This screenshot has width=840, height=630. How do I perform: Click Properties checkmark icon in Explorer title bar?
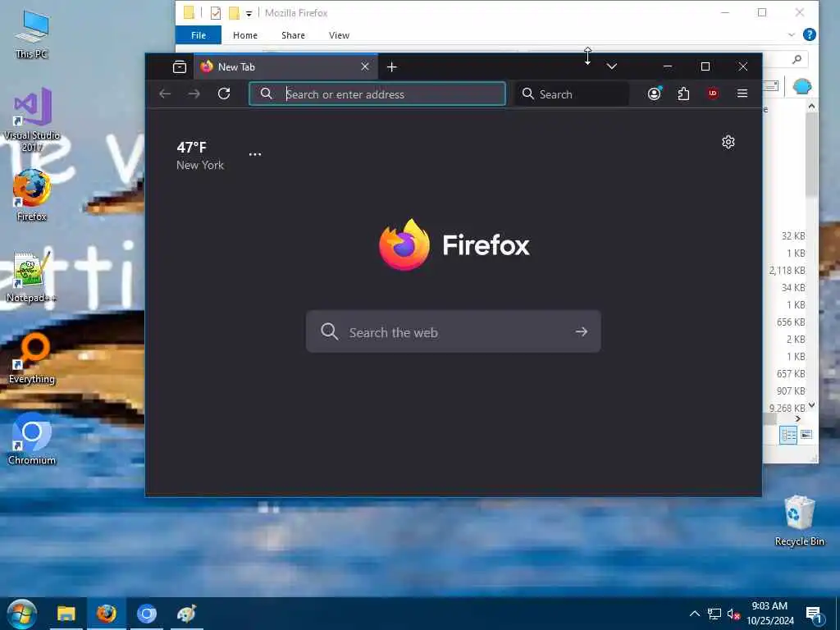pos(216,13)
